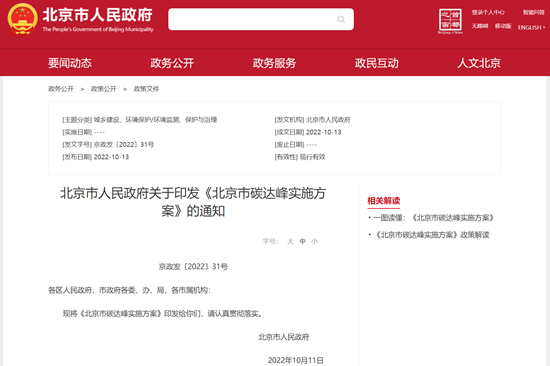Image resolution: width=550 pixels, height=366 pixels.
Task: Open 智能问答 link
Action: pyautogui.click(x=534, y=13)
